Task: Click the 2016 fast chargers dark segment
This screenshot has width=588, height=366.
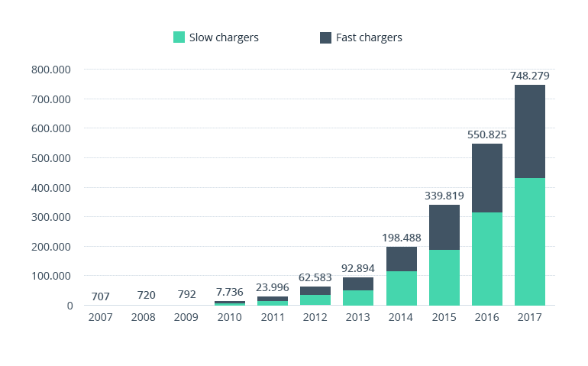Action: (486, 178)
